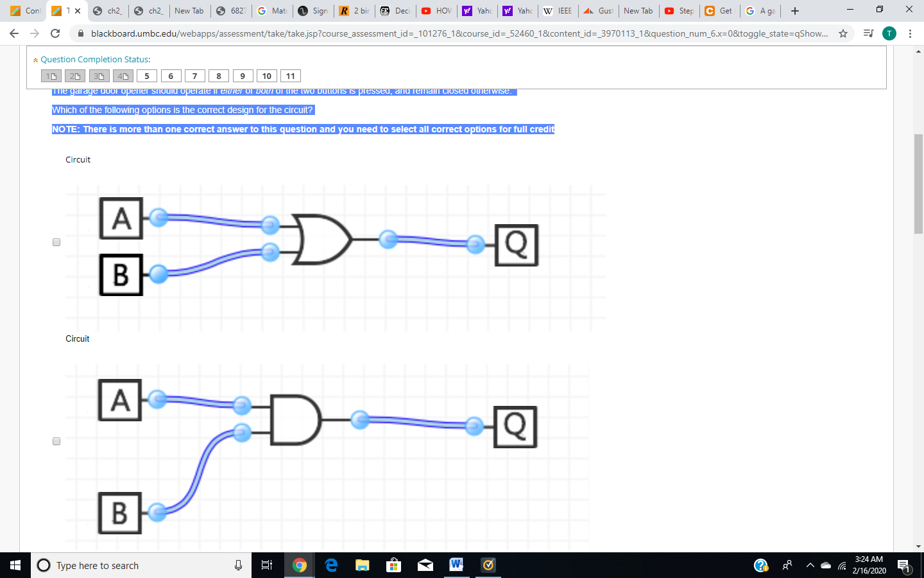
Task: Click the scrollbar down arrow
Action: pos(918,547)
